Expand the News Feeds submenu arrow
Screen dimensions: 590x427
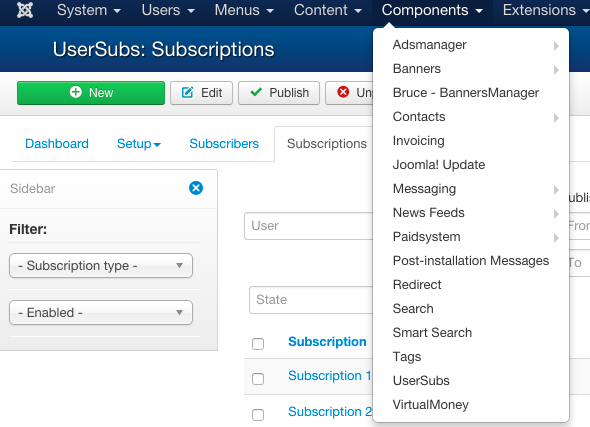point(556,214)
